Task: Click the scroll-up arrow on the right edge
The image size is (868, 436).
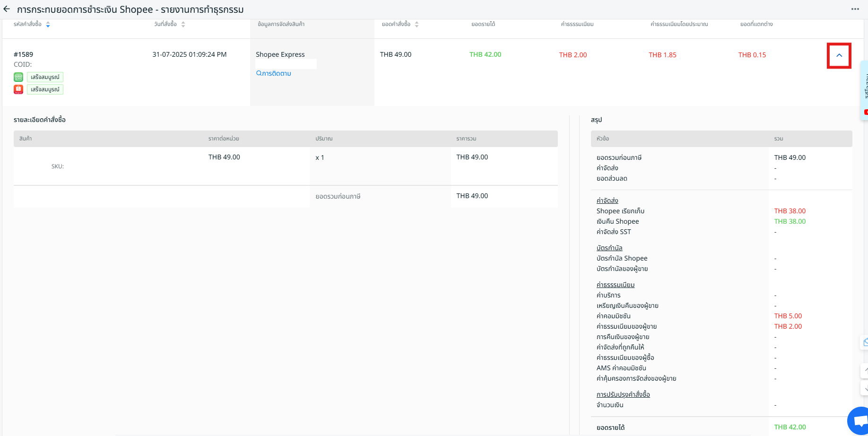Action: pos(865,371)
